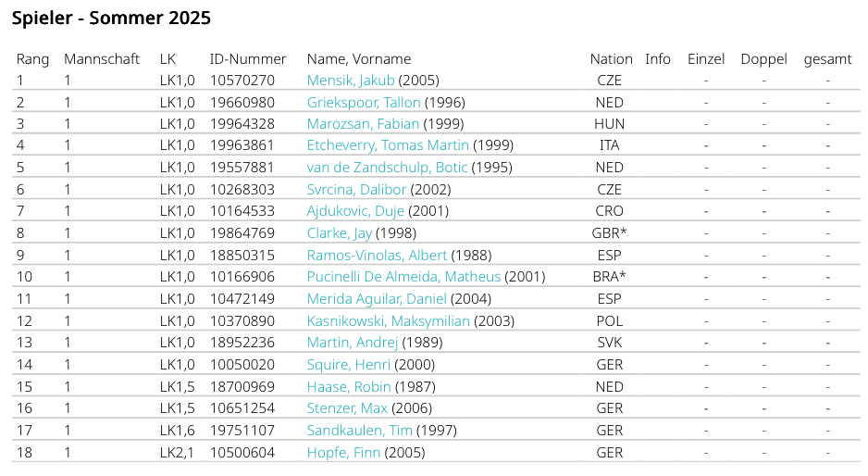The height and width of the screenshot is (476, 868).
Task: Select Etcheverry, Tomas Martin link
Action: (x=388, y=145)
